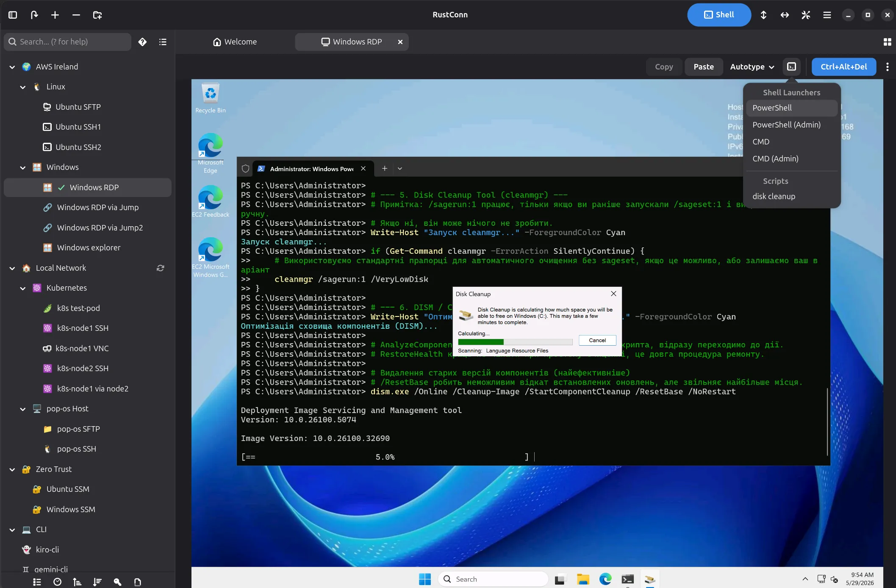Collapse the pop-os Host group
Screen dimensions: 896x588
(23, 409)
